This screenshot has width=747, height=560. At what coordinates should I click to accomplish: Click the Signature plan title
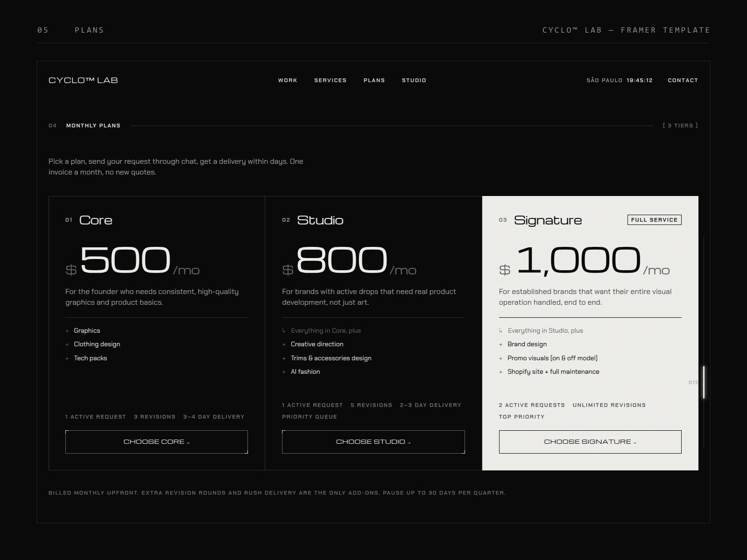point(548,220)
